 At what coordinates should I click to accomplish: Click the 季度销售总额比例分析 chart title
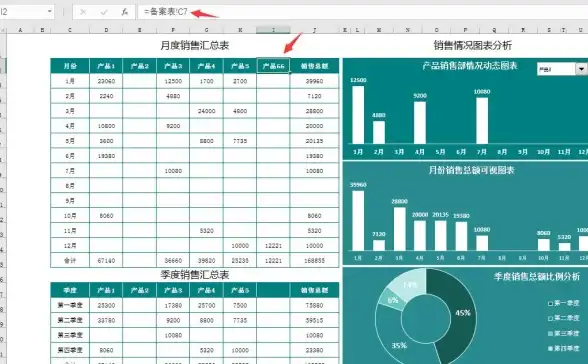(x=537, y=277)
